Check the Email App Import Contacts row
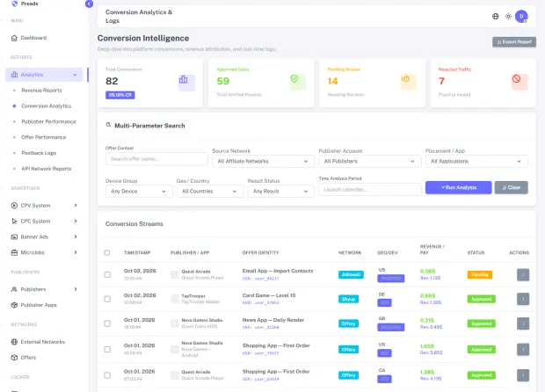This screenshot has width=545, height=392. [x=107, y=275]
